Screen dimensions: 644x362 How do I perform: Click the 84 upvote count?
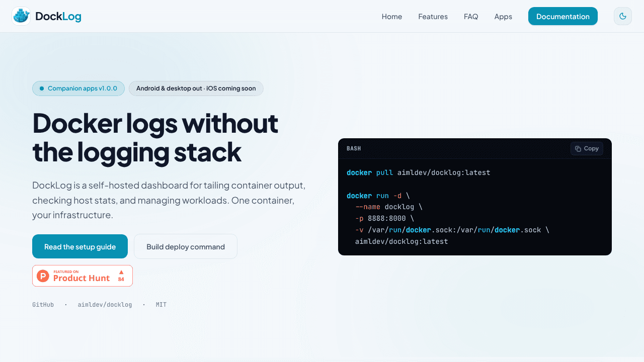(x=121, y=279)
